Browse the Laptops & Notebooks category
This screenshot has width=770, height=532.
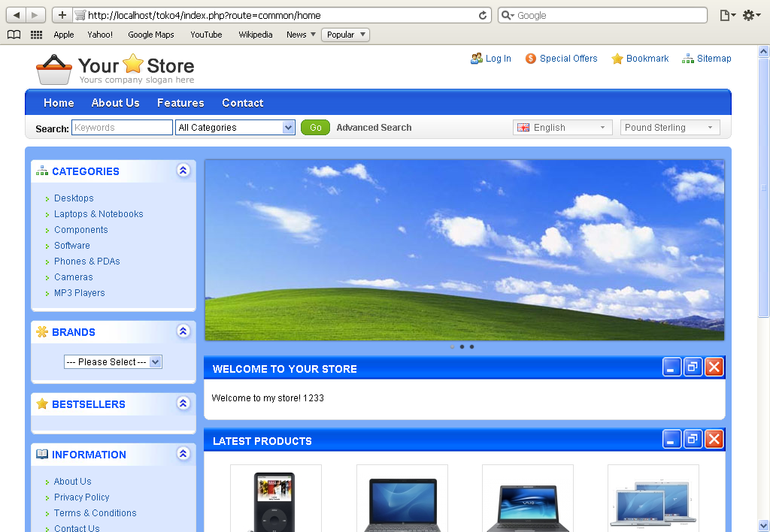pyautogui.click(x=99, y=214)
